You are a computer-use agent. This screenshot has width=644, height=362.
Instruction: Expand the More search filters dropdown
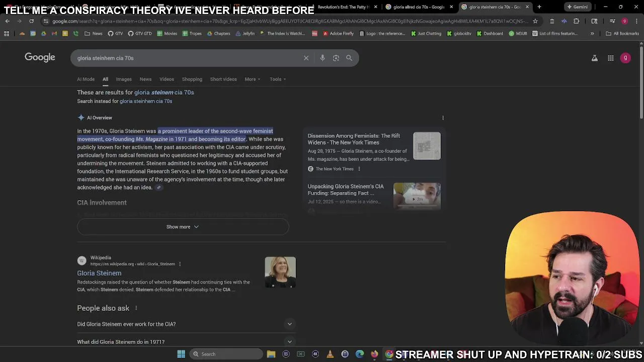(x=253, y=79)
